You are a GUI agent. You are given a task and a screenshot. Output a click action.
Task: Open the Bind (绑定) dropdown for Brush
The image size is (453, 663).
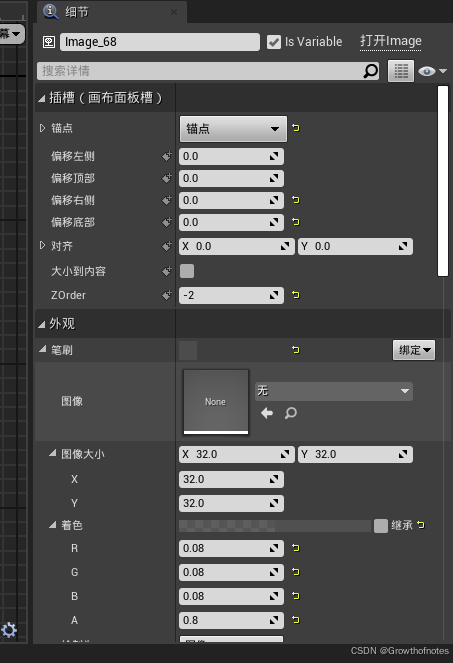(x=414, y=350)
